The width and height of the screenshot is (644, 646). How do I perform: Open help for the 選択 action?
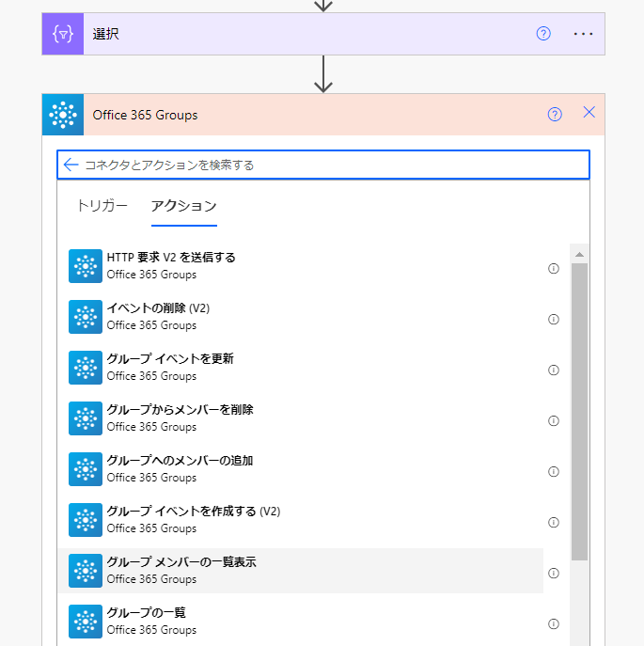coord(543,34)
